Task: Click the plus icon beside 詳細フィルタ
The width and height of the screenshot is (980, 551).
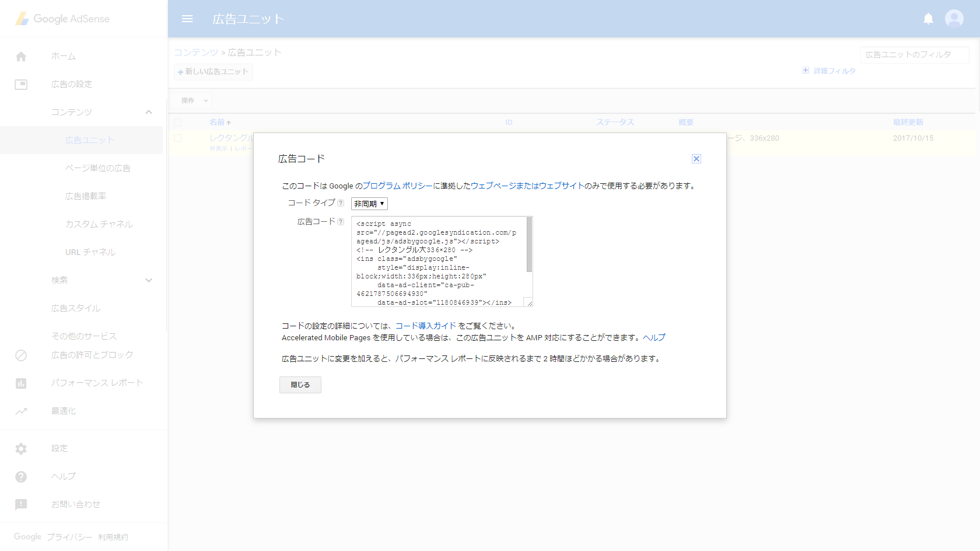Action: pyautogui.click(x=806, y=71)
